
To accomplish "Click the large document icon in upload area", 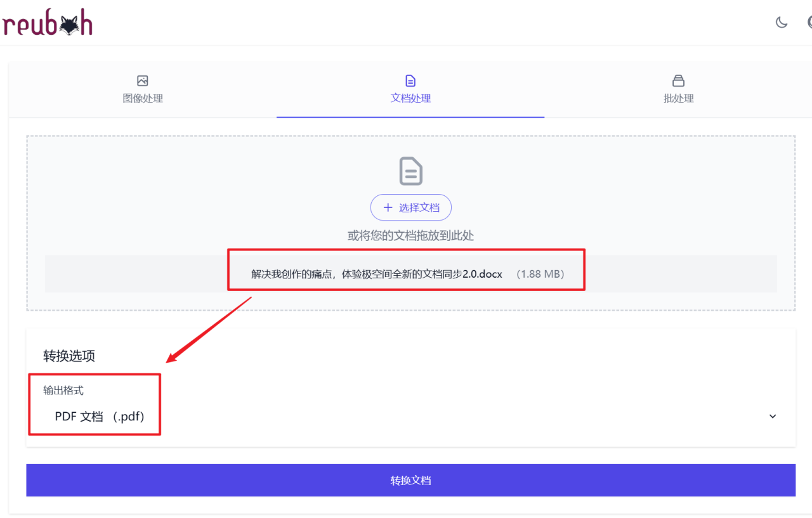I will click(x=410, y=171).
